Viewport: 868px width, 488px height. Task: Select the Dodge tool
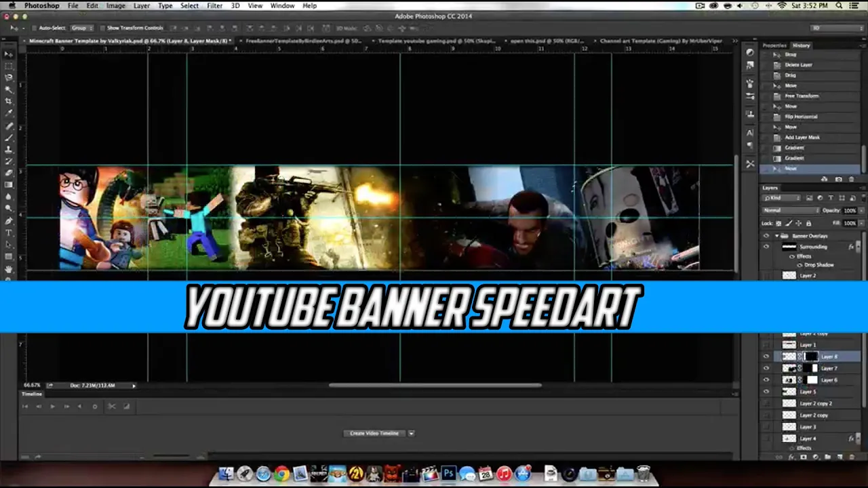[9, 209]
